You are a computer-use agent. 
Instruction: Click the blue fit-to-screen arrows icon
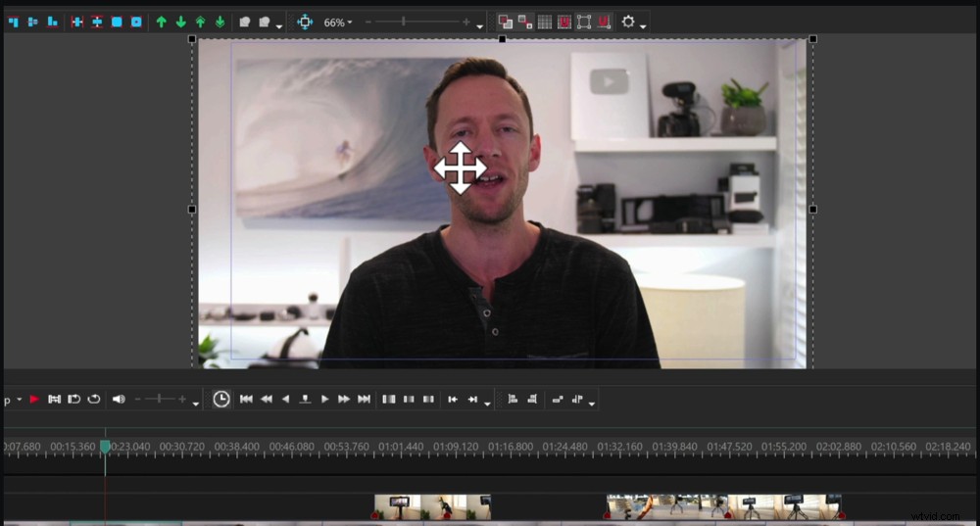pos(305,22)
